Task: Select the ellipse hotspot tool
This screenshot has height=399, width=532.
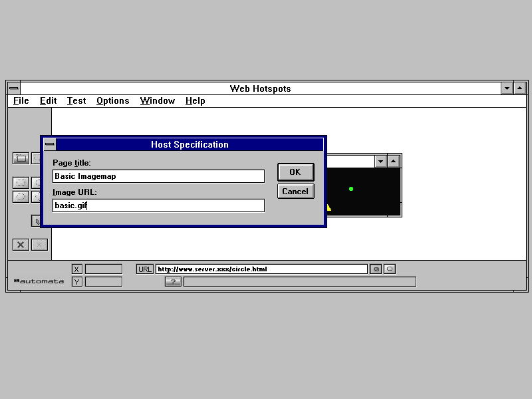Action: [21, 197]
